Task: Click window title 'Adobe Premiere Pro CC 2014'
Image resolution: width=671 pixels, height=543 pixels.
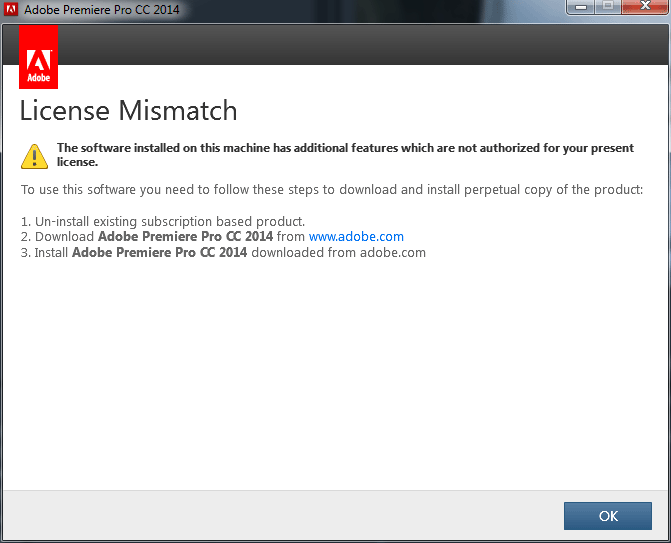Action: pos(102,9)
